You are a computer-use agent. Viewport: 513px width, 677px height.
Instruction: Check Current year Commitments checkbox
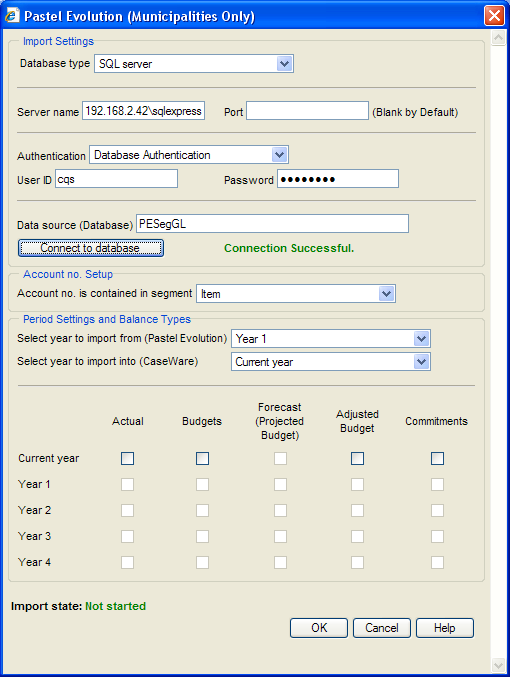[x=437, y=459]
